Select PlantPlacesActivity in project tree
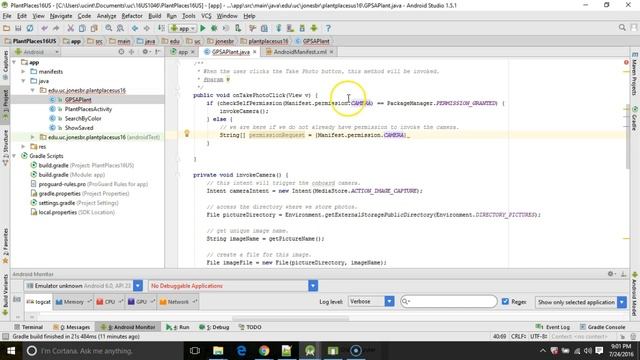640x360 pixels. pyautogui.click(x=88, y=109)
